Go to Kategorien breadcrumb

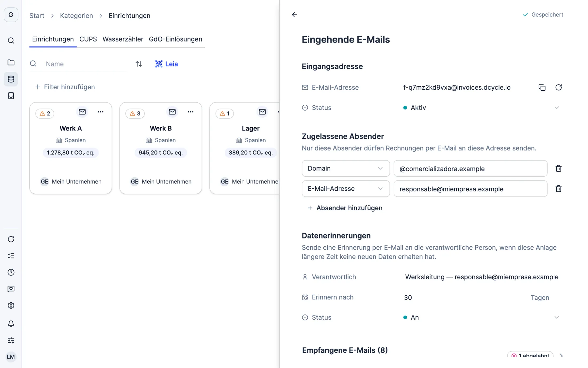(x=76, y=16)
